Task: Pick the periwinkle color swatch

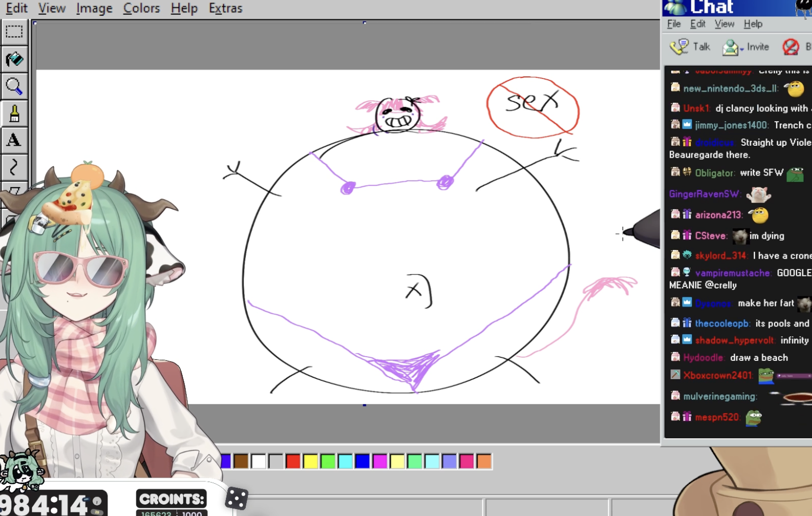Action: click(x=449, y=461)
